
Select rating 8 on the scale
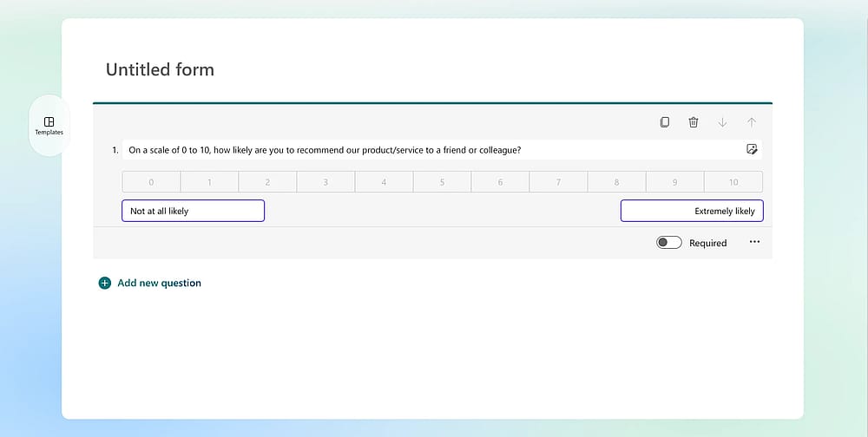pyautogui.click(x=616, y=182)
